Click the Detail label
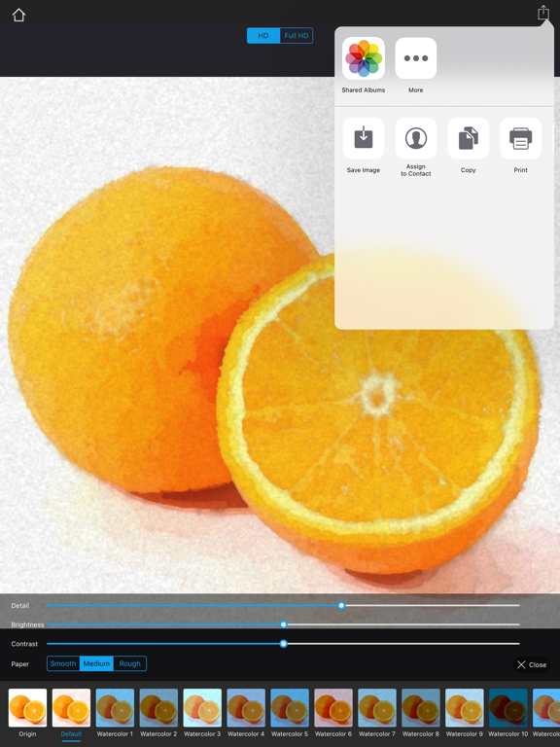 (x=20, y=606)
